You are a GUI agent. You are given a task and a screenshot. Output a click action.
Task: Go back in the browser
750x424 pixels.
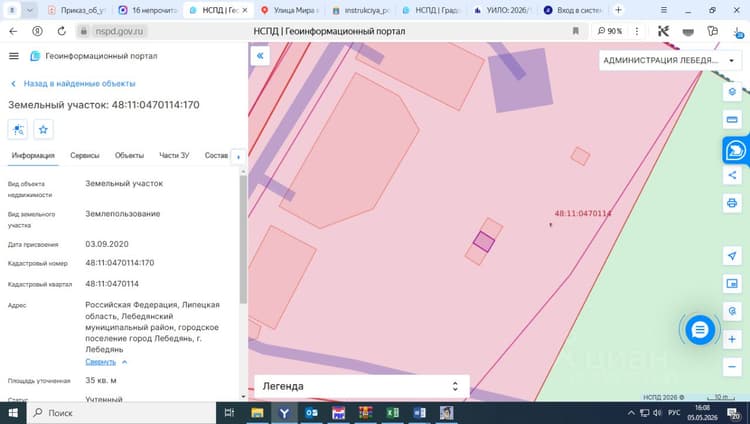(13, 31)
